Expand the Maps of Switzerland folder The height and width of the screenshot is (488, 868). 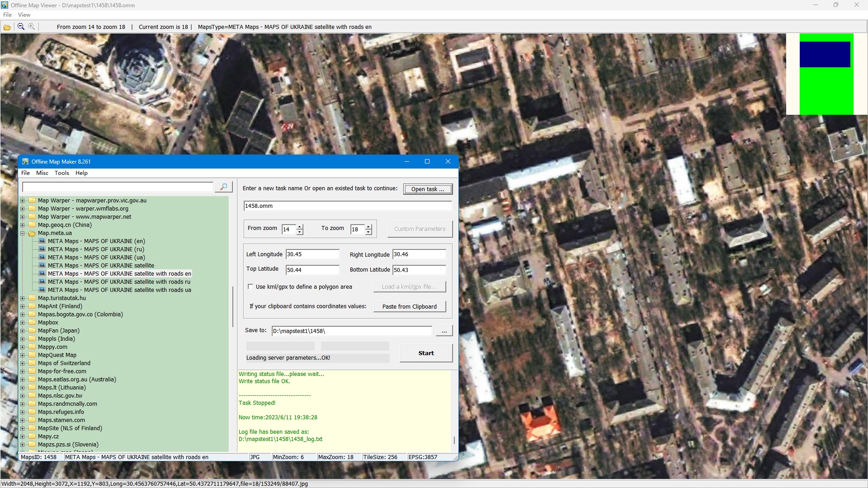(x=22, y=364)
